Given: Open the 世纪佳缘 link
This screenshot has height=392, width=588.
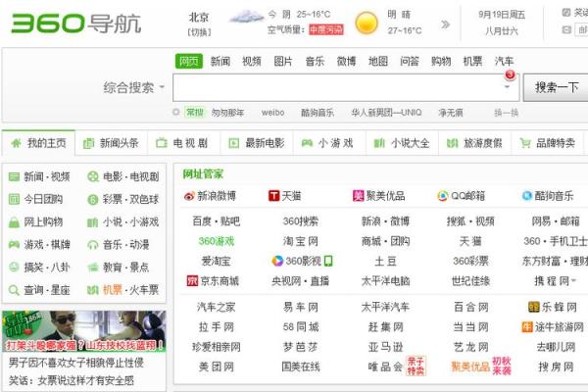Looking at the screenshot, I should click(470, 280).
